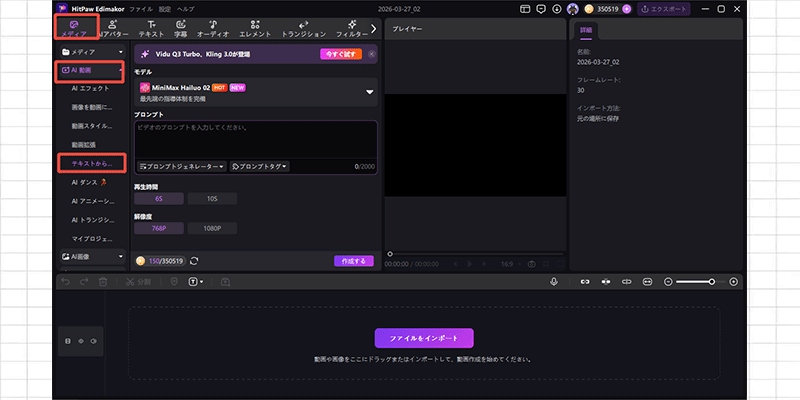This screenshot has height=400, width=800.
Task: Open the 設定 menu
Action: [x=165, y=9]
